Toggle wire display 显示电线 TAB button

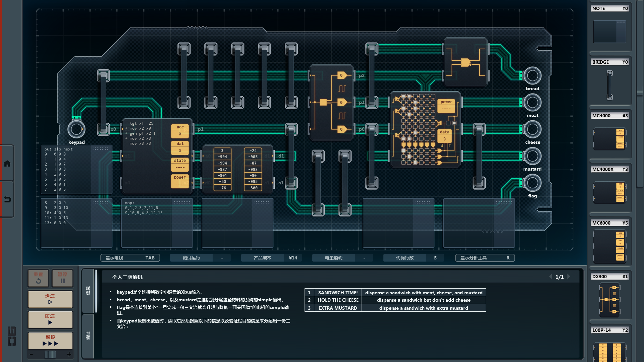pyautogui.click(x=130, y=258)
